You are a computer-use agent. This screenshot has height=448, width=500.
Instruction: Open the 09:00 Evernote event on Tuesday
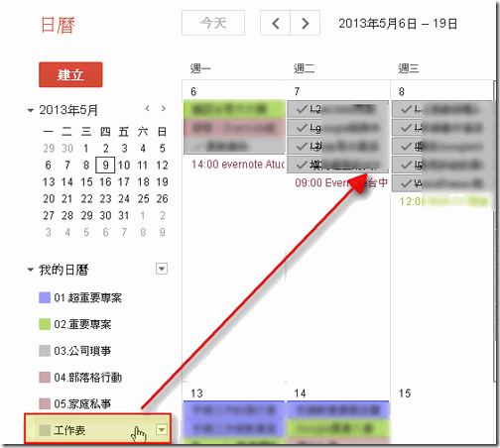click(x=341, y=182)
